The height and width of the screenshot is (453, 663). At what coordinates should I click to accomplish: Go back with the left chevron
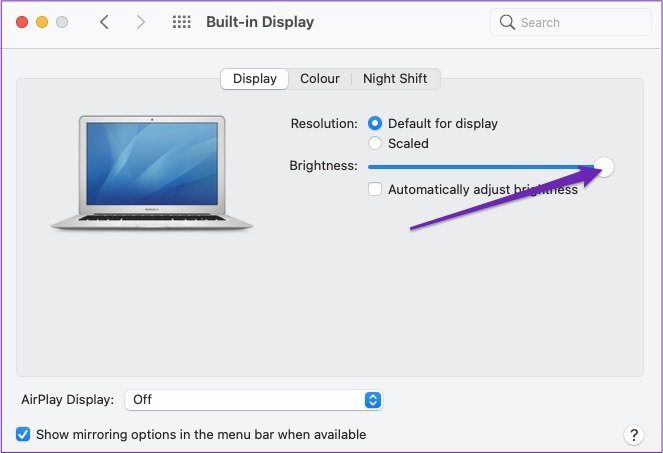pos(104,22)
